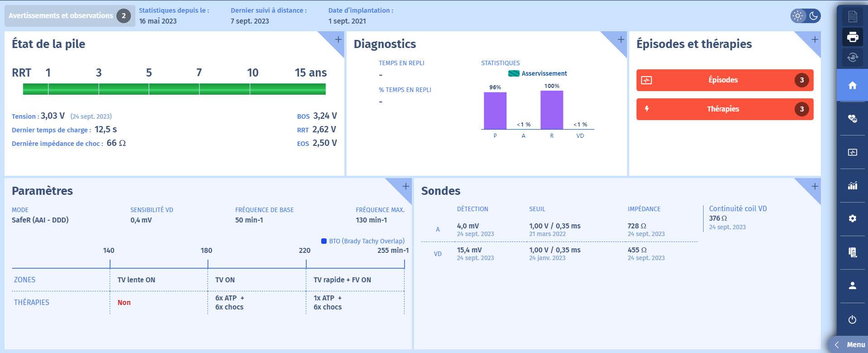Expand the Sondes panel
Viewport: 868px width, 353px height.
pyautogui.click(x=815, y=186)
